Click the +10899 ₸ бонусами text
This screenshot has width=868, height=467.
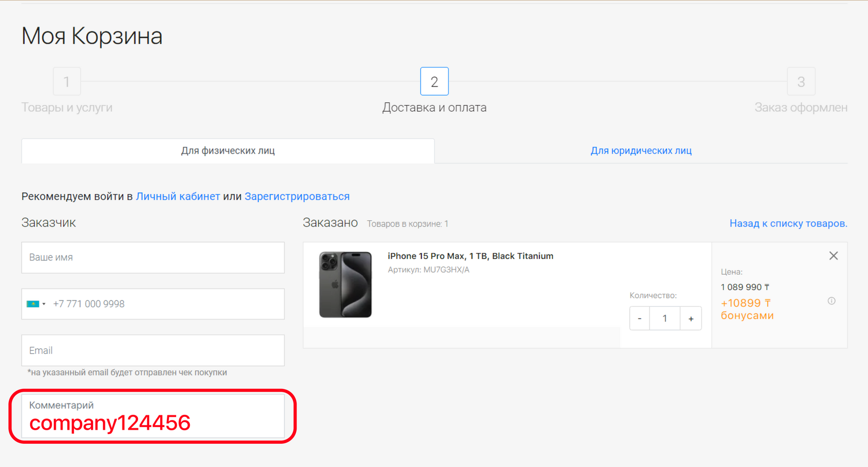tap(747, 309)
